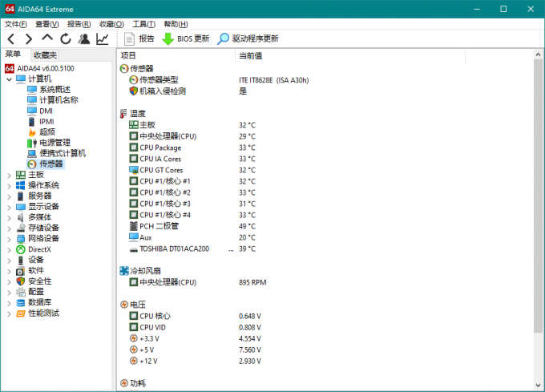545x392 pixels.
Task: Click the CPU GT Cores monitor icon
Action: pyautogui.click(x=134, y=170)
